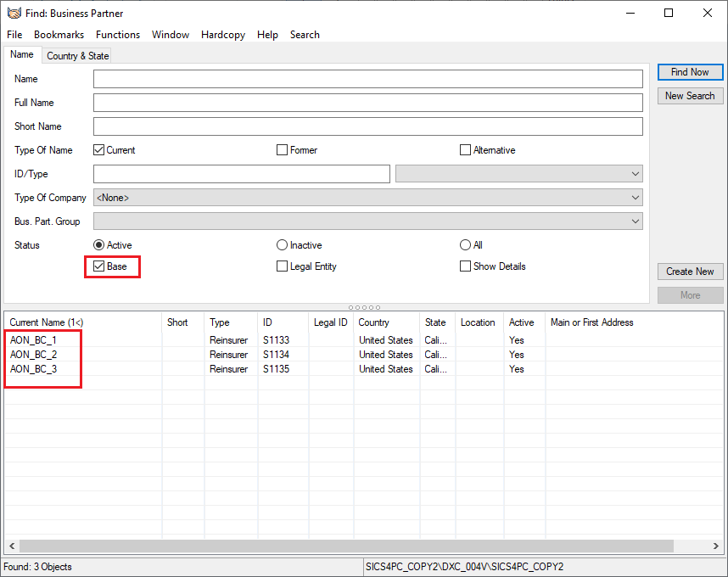The height and width of the screenshot is (577, 728).
Task: Uncheck the Base checkbox
Action: [99, 266]
